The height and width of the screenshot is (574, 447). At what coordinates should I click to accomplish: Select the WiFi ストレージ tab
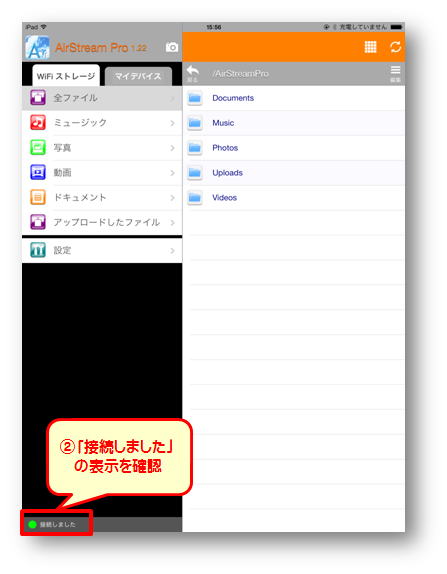[66, 76]
